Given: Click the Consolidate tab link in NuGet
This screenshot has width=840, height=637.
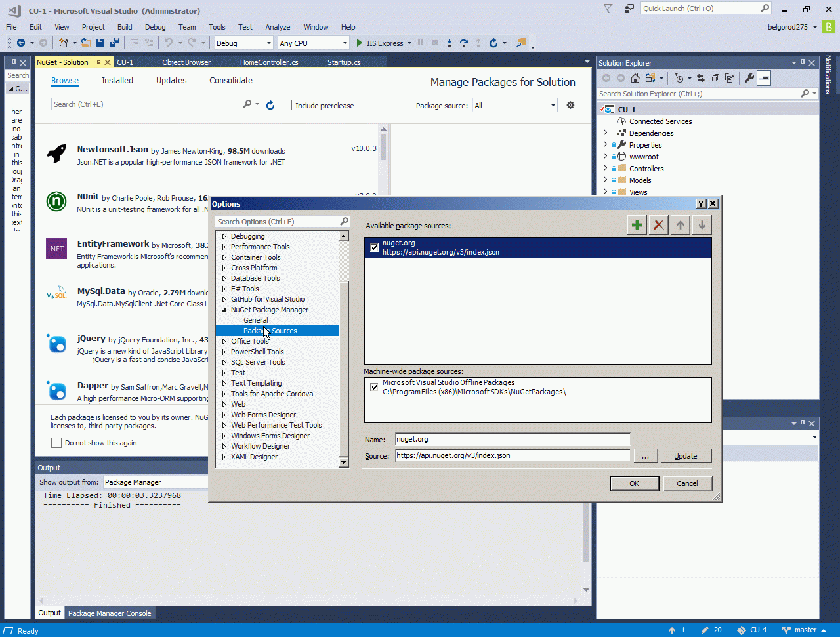Looking at the screenshot, I should (x=231, y=81).
